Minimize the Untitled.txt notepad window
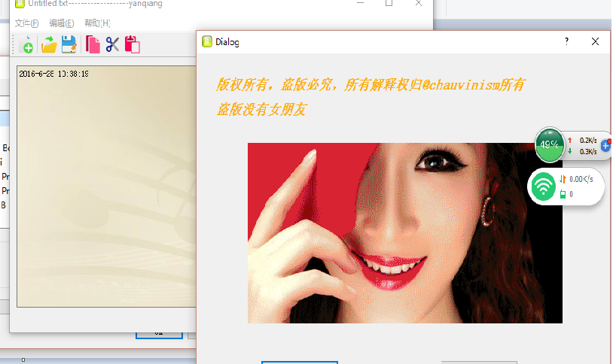The height and width of the screenshot is (364, 613). (360, 3)
